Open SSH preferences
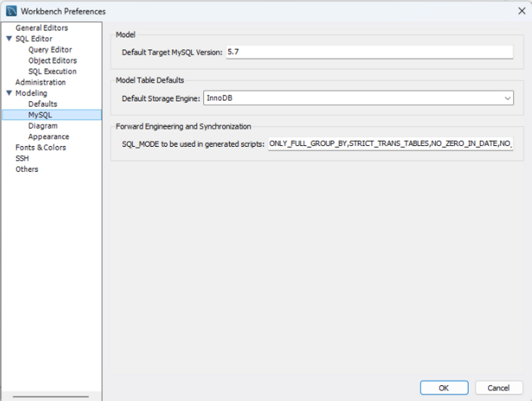This screenshot has height=401, width=532. pyautogui.click(x=22, y=158)
